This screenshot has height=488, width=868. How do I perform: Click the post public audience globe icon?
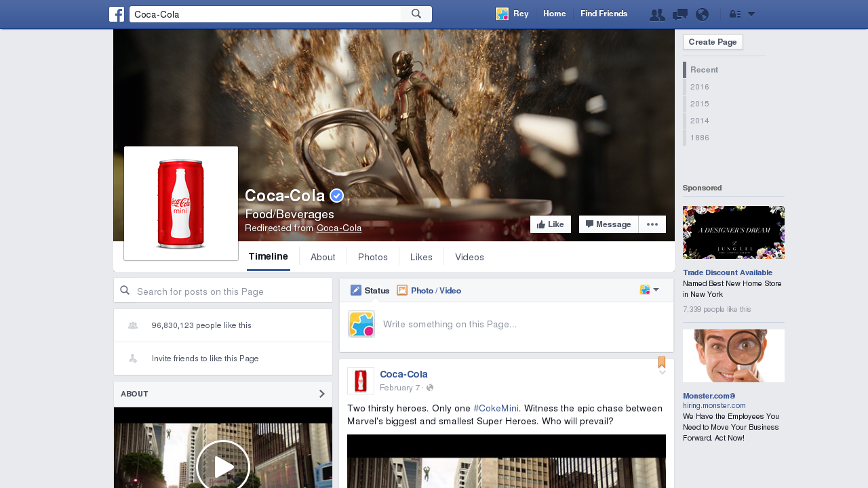click(x=430, y=388)
